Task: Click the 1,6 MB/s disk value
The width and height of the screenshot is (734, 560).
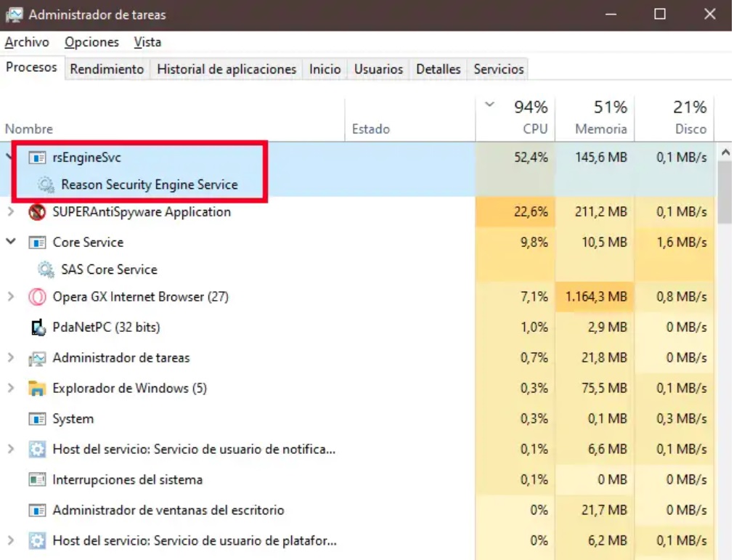Action: point(682,243)
